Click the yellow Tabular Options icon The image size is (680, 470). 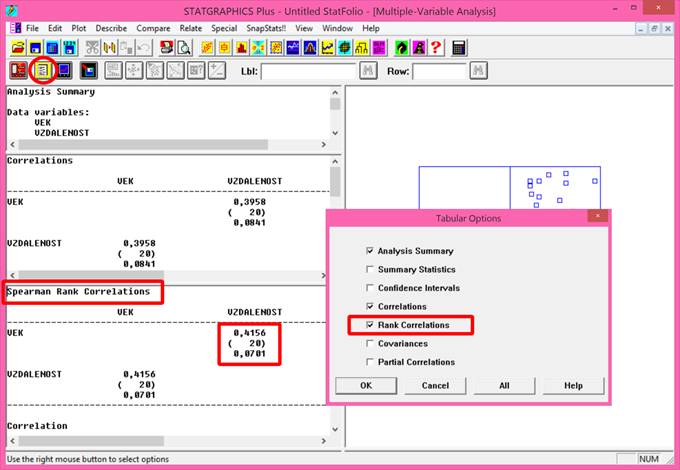[x=43, y=70]
